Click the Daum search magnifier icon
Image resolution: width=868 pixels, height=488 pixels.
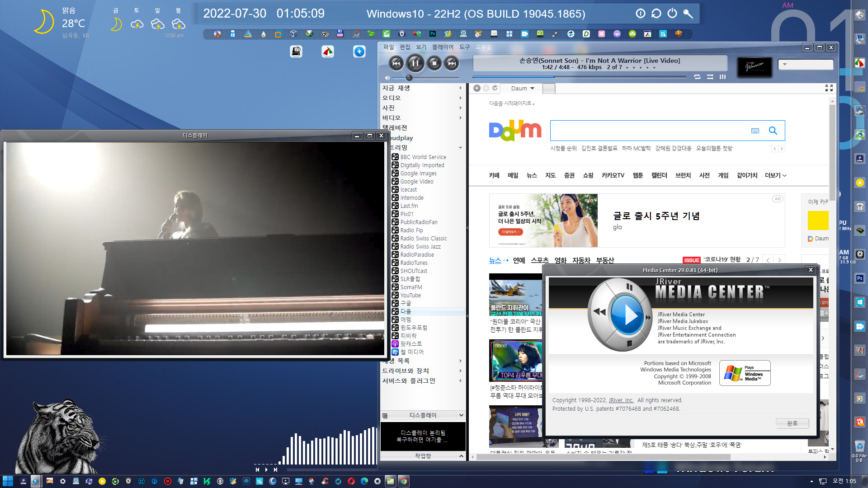tap(773, 131)
